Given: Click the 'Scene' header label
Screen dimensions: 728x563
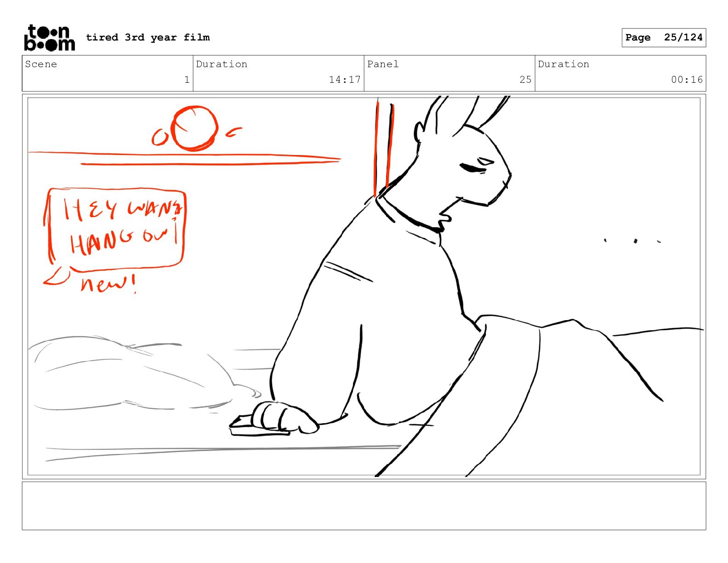Looking at the screenshot, I should (x=41, y=64).
